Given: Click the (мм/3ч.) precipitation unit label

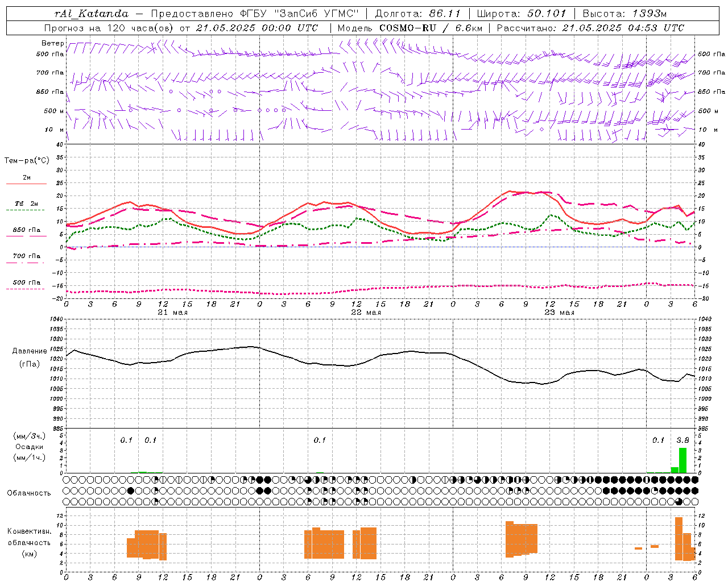Looking at the screenshot, I should (x=29, y=436).
